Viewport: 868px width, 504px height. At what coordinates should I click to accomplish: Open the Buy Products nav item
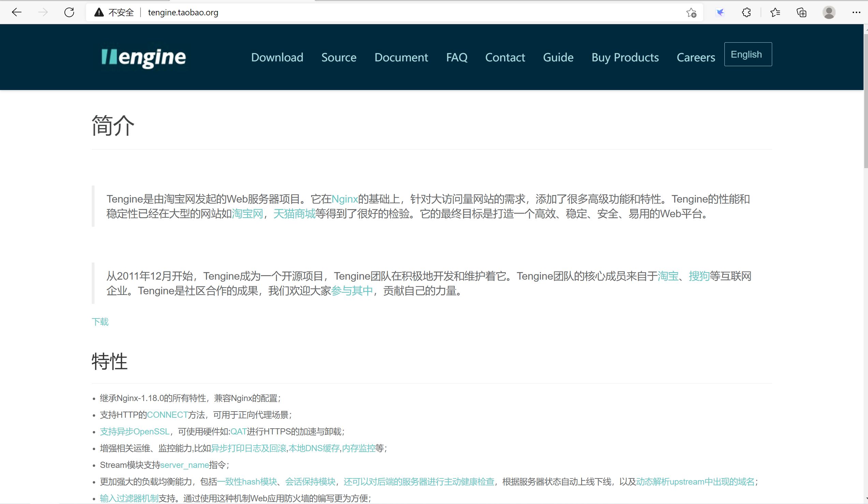click(x=625, y=57)
